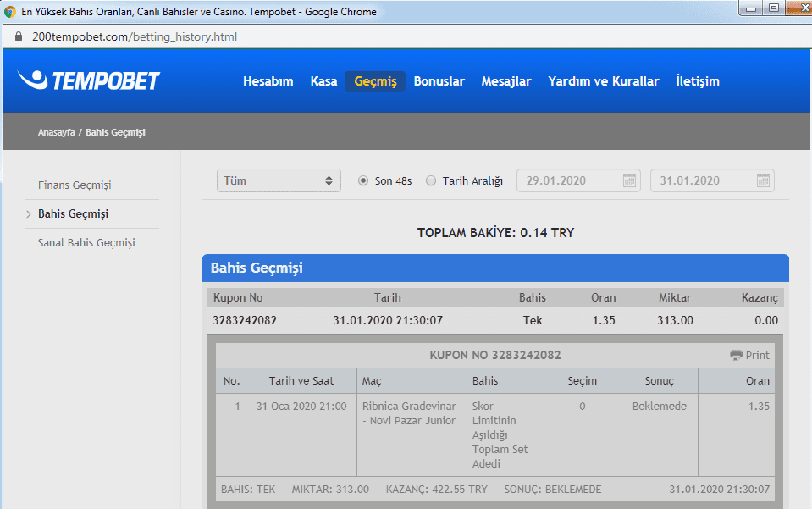
Task: Click Anasayfa breadcrumb link
Action: (57, 132)
